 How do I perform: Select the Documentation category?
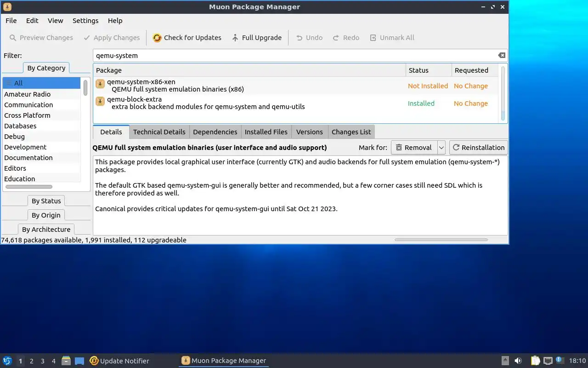click(x=41, y=157)
